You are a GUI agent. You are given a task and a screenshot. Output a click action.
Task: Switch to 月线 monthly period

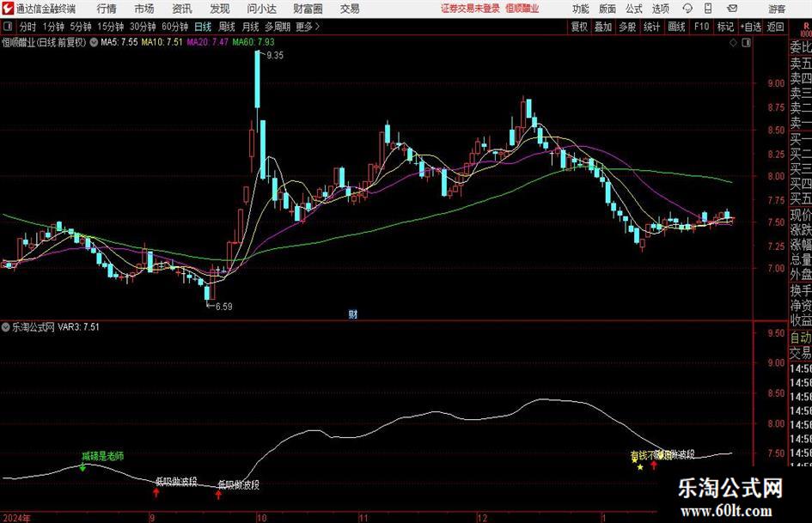coord(250,27)
